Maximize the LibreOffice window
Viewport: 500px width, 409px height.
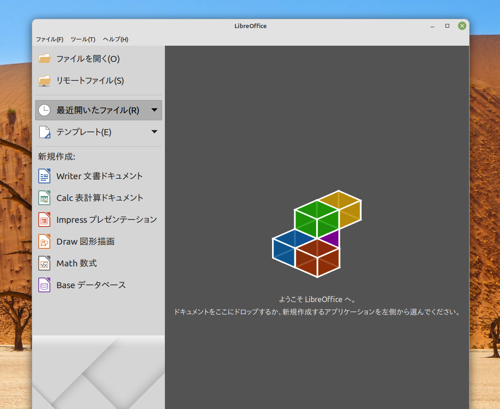coord(447,26)
